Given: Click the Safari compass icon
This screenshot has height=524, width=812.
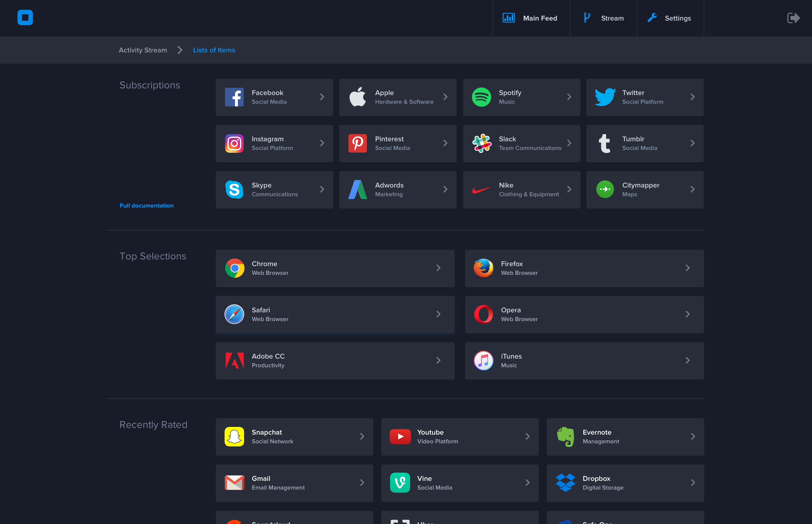Looking at the screenshot, I should [x=234, y=314].
